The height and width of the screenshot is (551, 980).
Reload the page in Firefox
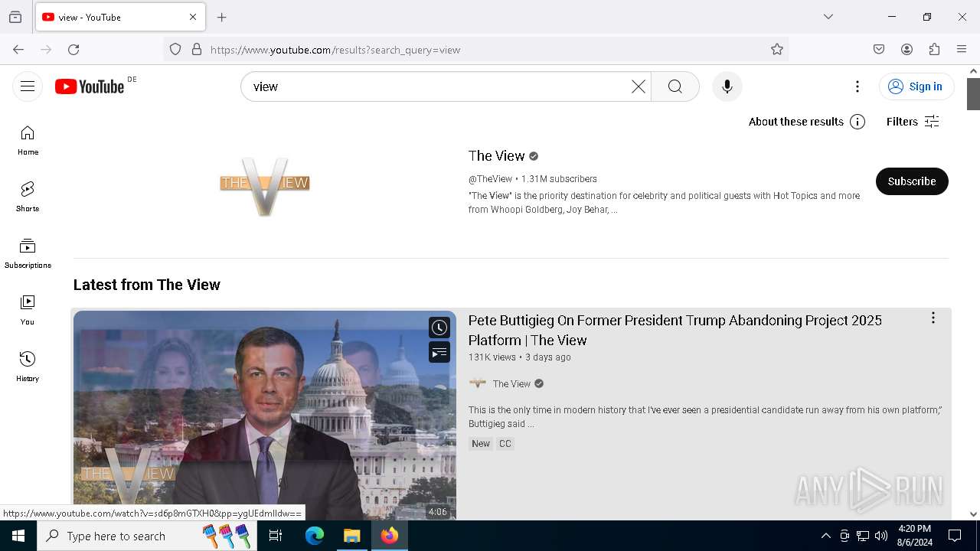73,50
